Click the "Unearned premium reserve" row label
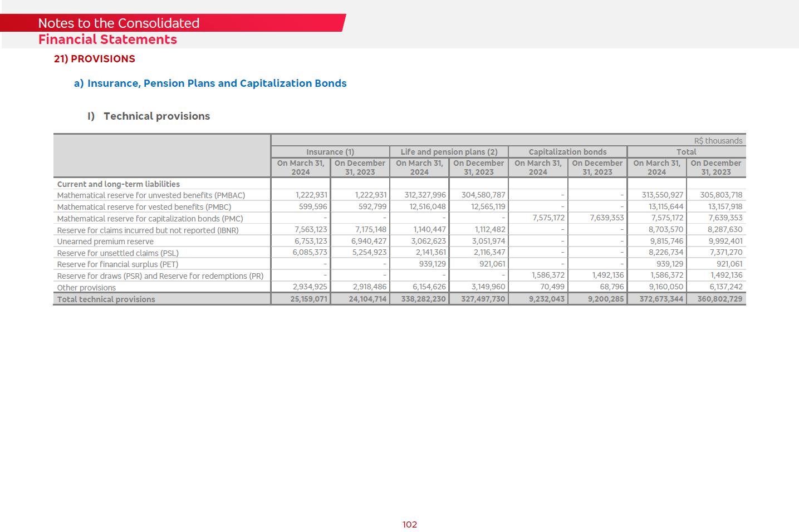Image resolution: width=799 pixels, height=532 pixels. [105, 242]
